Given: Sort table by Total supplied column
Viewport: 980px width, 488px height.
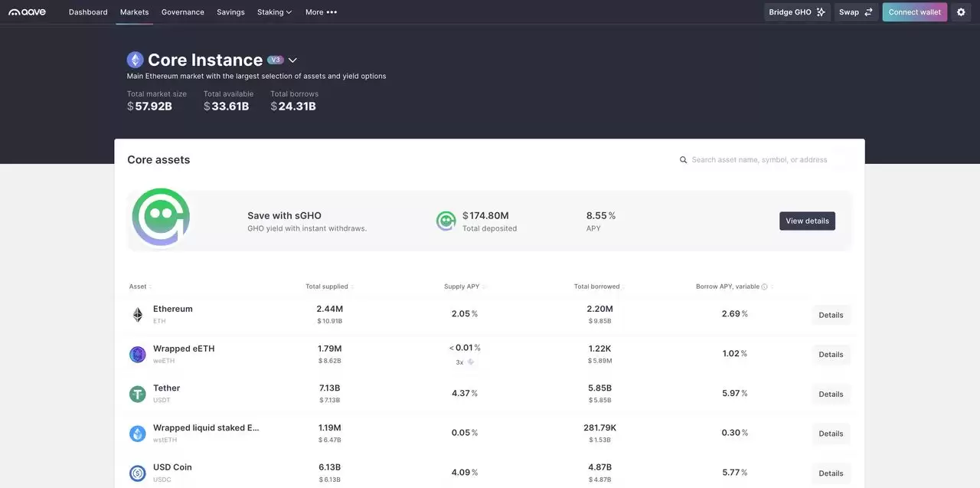Looking at the screenshot, I should [327, 287].
